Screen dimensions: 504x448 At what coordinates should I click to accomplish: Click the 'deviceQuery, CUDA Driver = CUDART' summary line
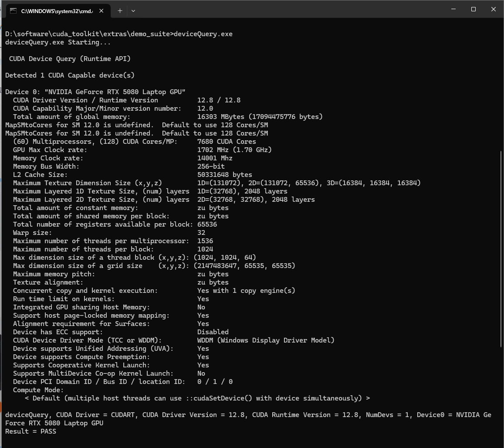point(248,419)
